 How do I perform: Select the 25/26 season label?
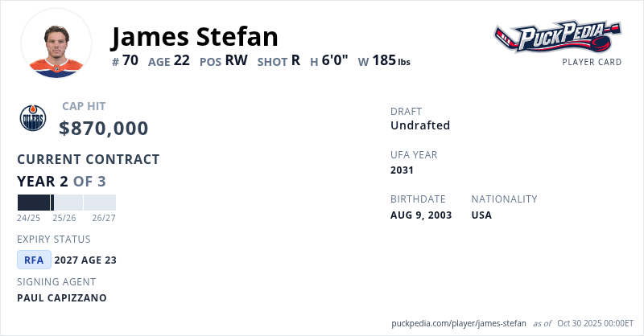pyautogui.click(x=64, y=218)
